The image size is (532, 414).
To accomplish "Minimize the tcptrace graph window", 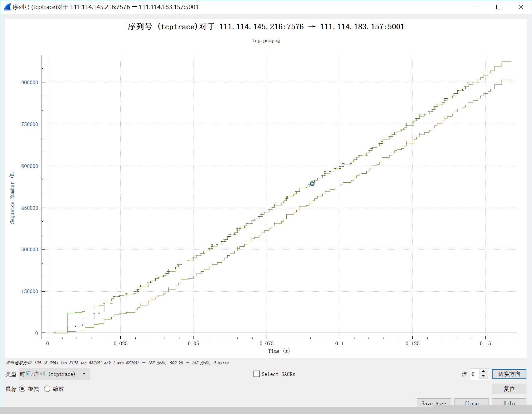I will (477, 7).
